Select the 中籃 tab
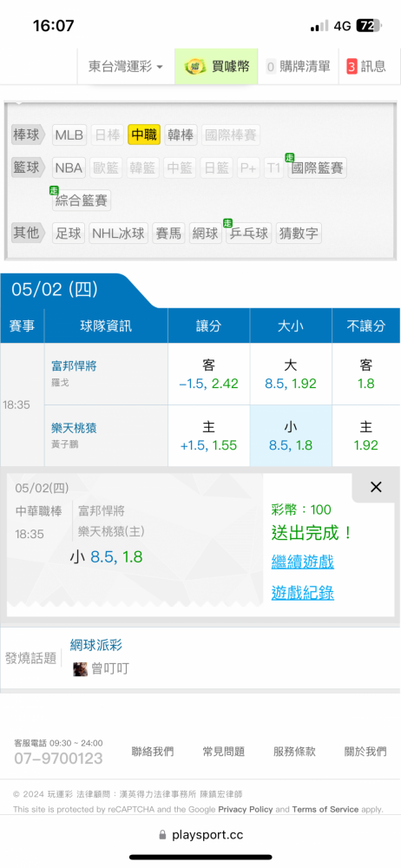Image resolution: width=401 pixels, height=868 pixels. click(x=180, y=168)
